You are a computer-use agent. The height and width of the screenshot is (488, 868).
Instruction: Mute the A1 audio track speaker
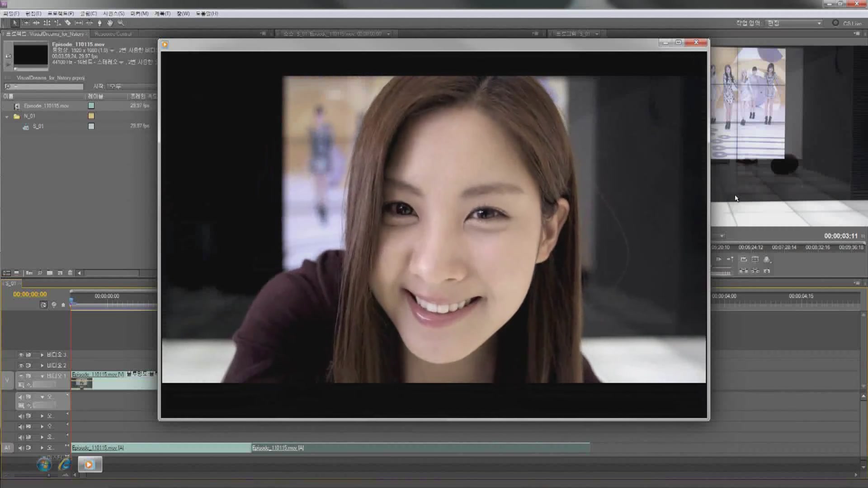[21, 448]
